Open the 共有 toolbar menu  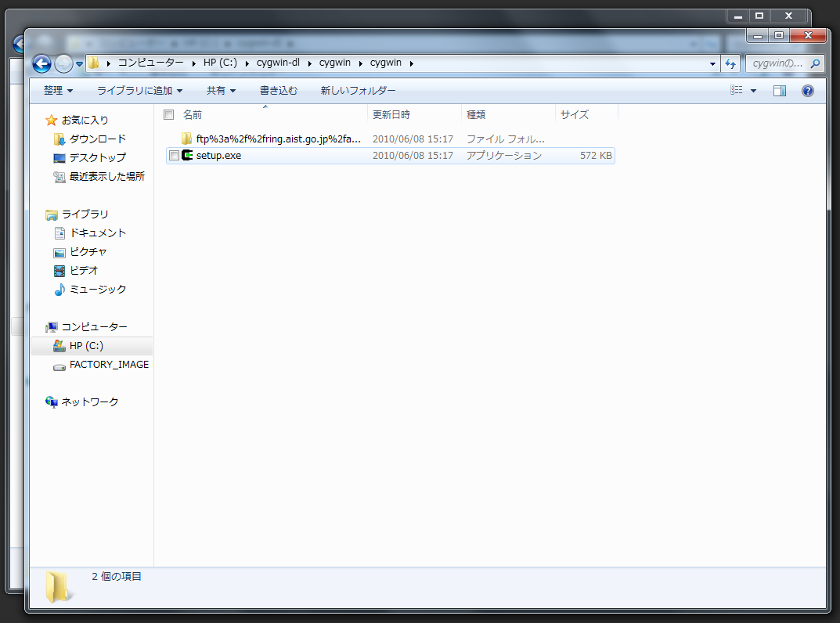pos(221,91)
